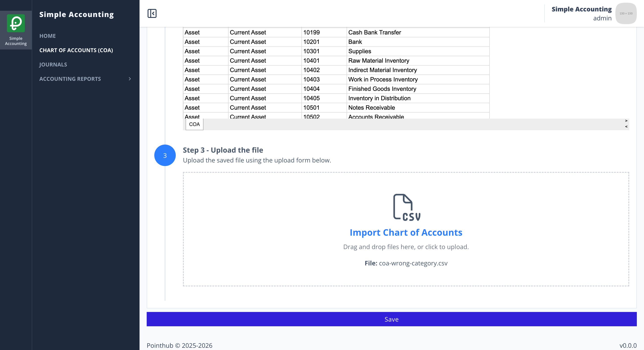The height and width of the screenshot is (350, 644).
Task: Open Chart of Accounts (COA) menu
Action: pos(76,50)
